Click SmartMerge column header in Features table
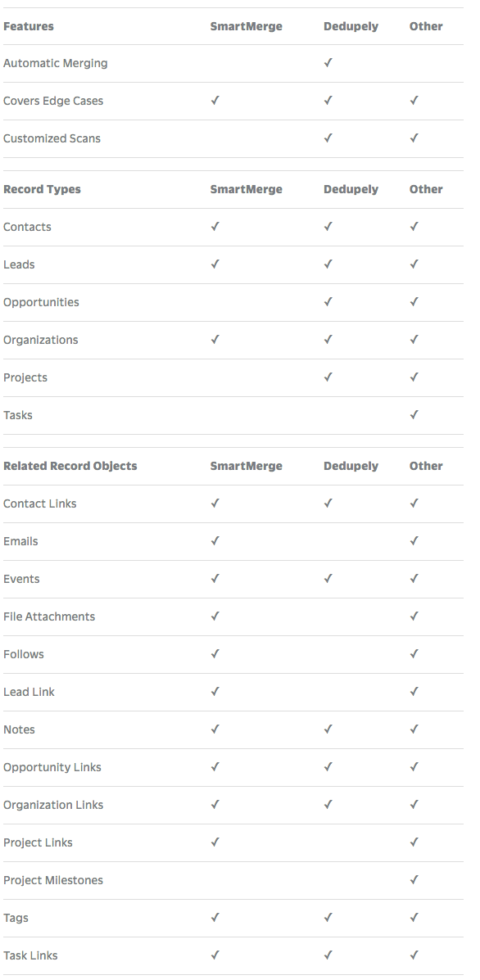Viewport: 480px width, 980px height. point(247,26)
